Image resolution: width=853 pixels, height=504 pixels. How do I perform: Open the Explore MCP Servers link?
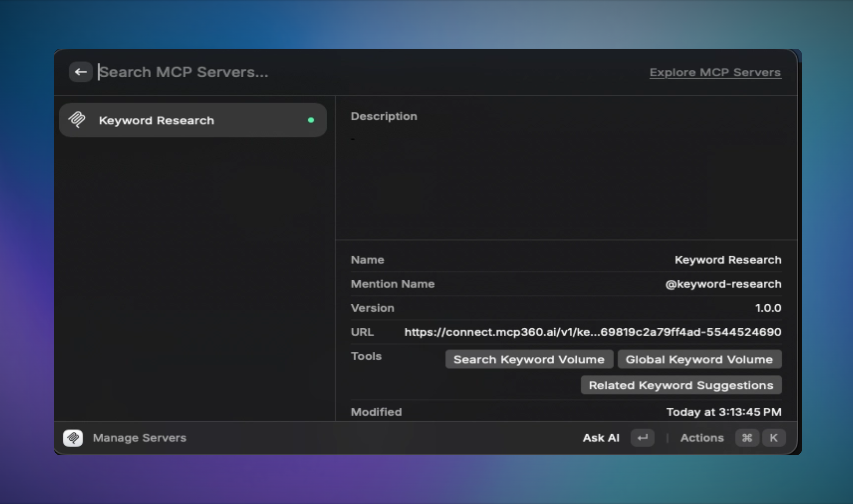tap(715, 72)
